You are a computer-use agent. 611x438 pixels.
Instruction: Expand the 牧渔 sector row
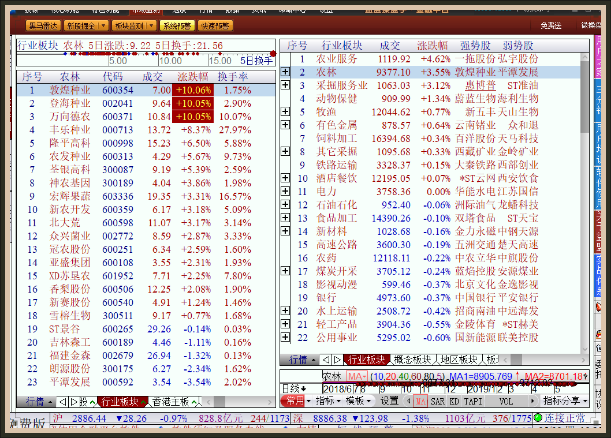pyautogui.click(x=286, y=111)
